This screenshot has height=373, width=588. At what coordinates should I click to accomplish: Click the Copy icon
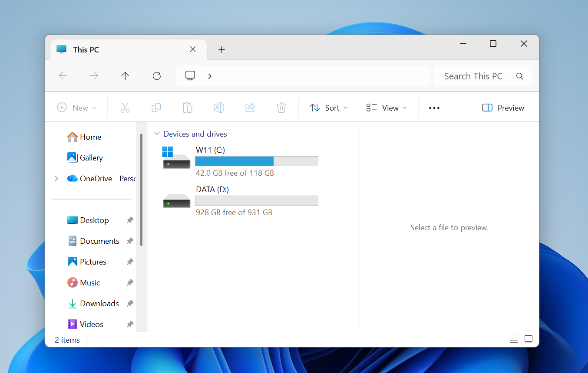156,107
